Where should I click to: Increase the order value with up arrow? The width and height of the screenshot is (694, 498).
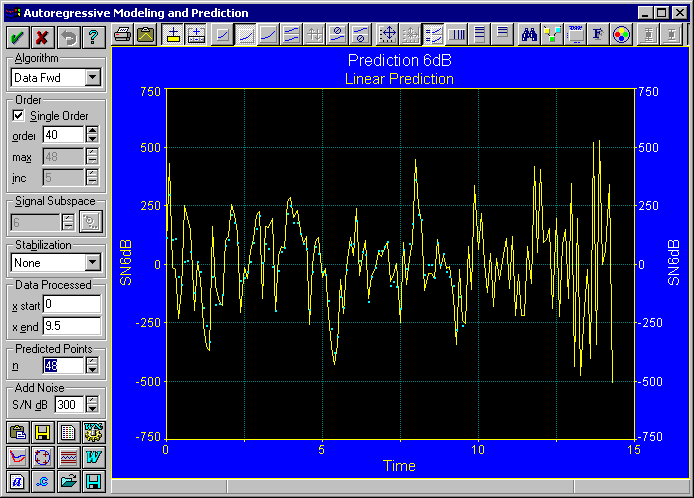tap(92, 130)
